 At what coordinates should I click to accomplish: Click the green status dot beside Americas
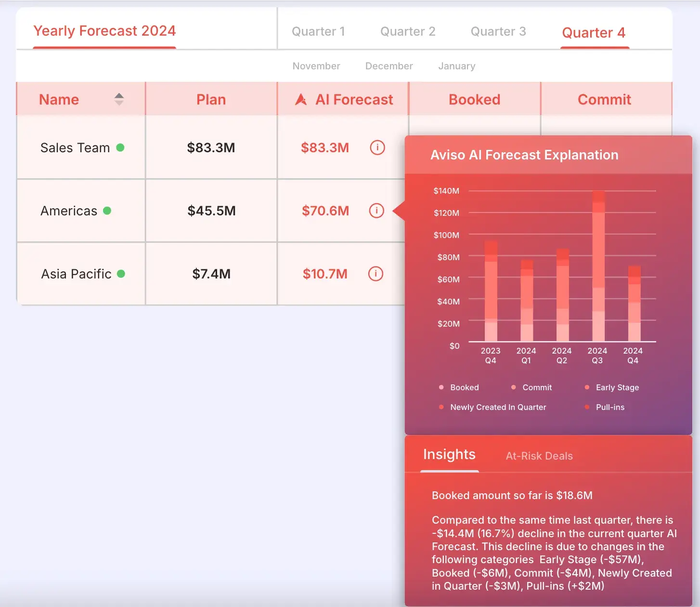(x=107, y=211)
